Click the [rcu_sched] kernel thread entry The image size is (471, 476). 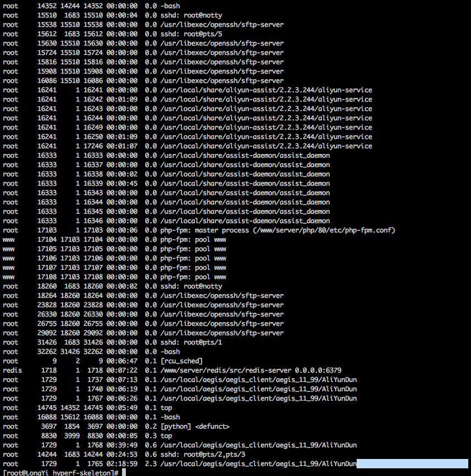[181, 361]
